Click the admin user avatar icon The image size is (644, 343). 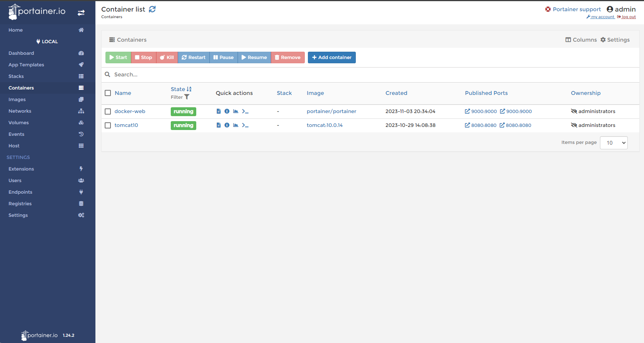610,9
